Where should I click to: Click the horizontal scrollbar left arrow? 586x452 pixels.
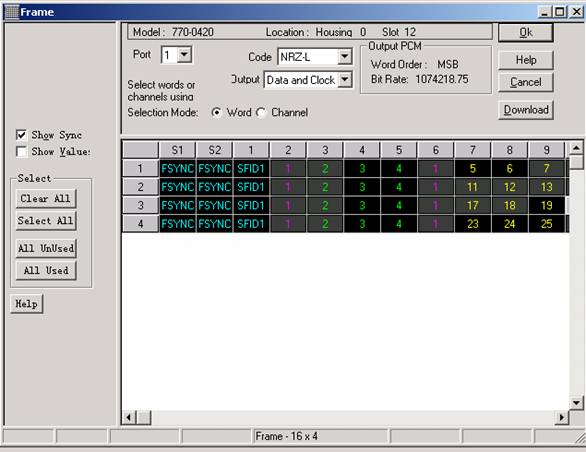point(129,417)
